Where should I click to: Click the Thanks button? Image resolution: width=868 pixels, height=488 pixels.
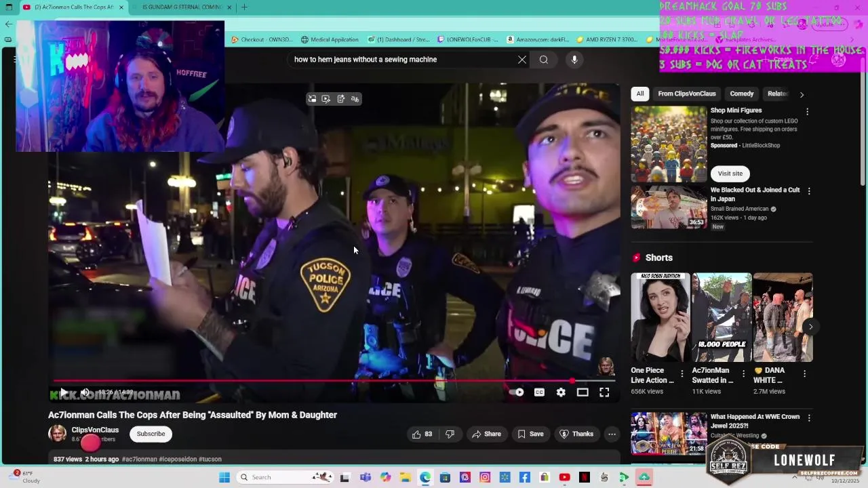click(x=576, y=434)
